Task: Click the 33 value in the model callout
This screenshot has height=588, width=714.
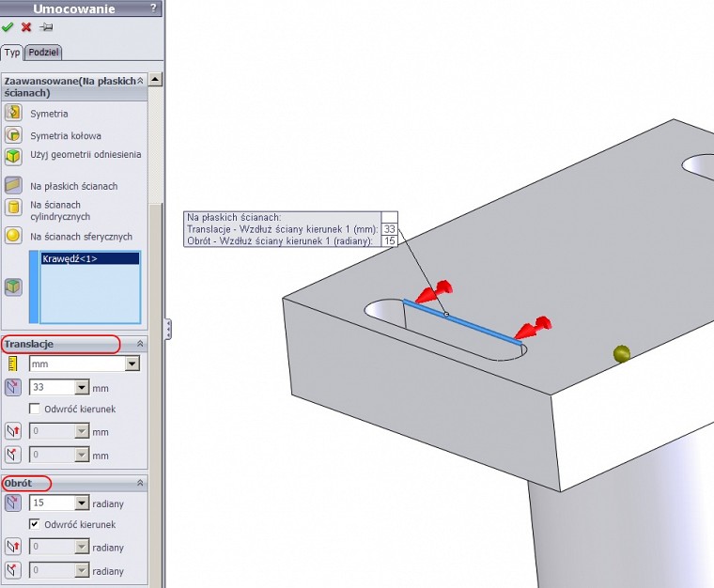Action: point(389,229)
